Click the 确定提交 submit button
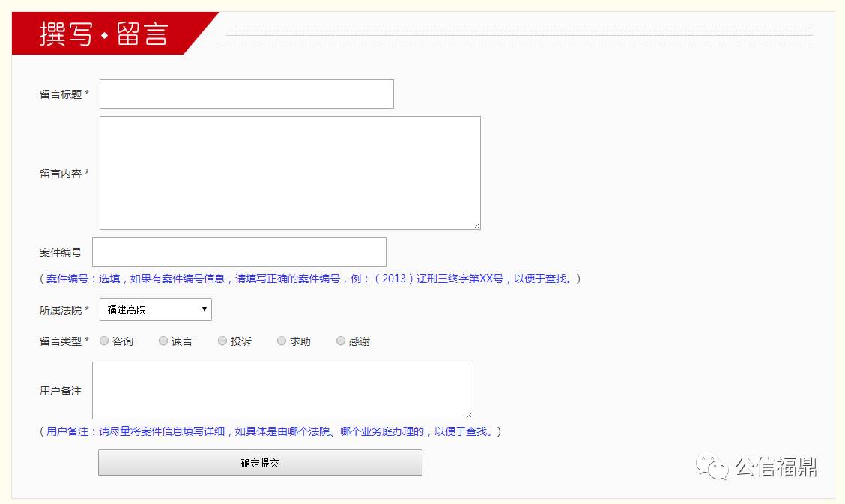The image size is (845, 504). (260, 462)
